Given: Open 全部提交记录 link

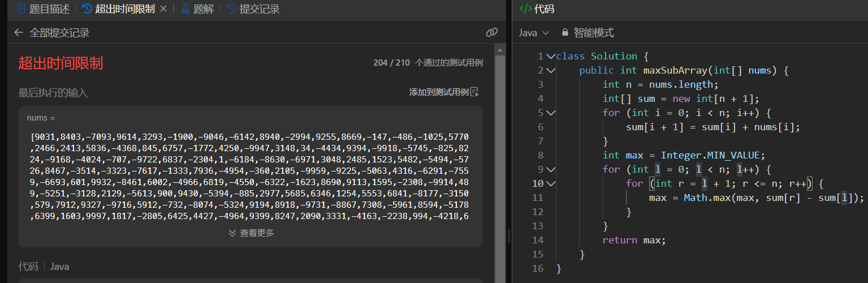Looking at the screenshot, I should [x=59, y=33].
